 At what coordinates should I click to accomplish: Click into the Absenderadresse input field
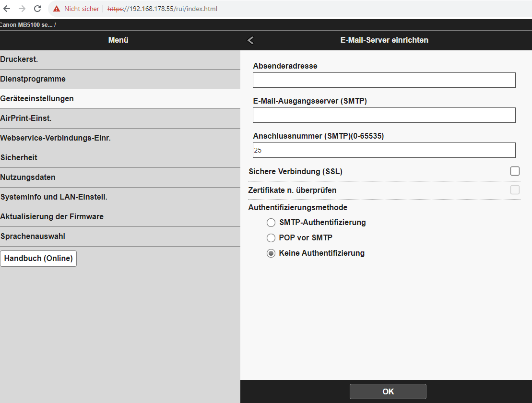(x=384, y=80)
